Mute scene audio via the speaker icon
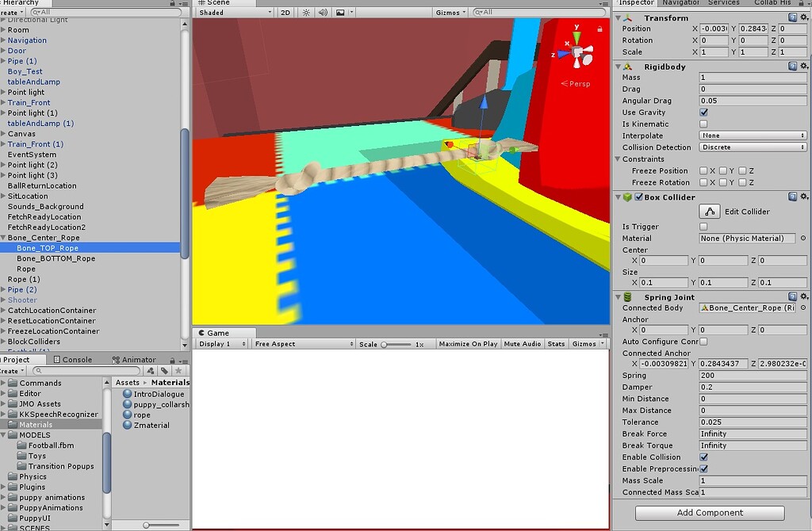This screenshot has width=812, height=531. click(322, 13)
